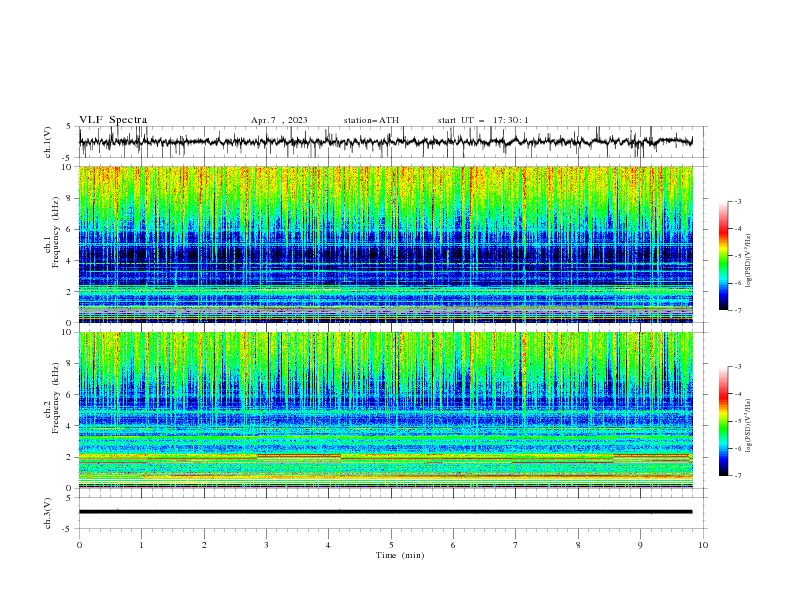Click the "ch.1(V)" waveform axis label
The width and height of the screenshot is (792, 612).
tap(48, 142)
